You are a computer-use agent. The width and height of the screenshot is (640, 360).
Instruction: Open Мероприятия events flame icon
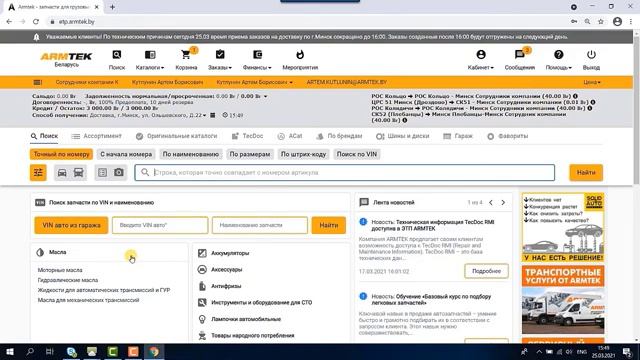pyautogui.click(x=300, y=60)
